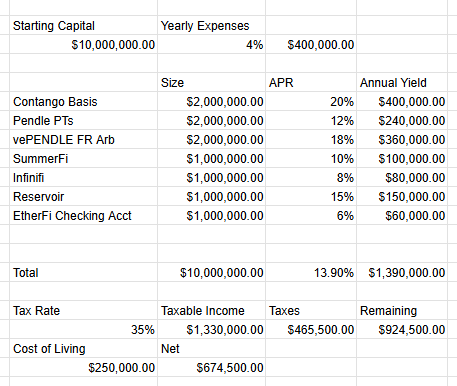Image resolution: width=457 pixels, height=386 pixels.
Task: Select the $400,000.00 yearly expenses amount cell
Action: click(311, 44)
